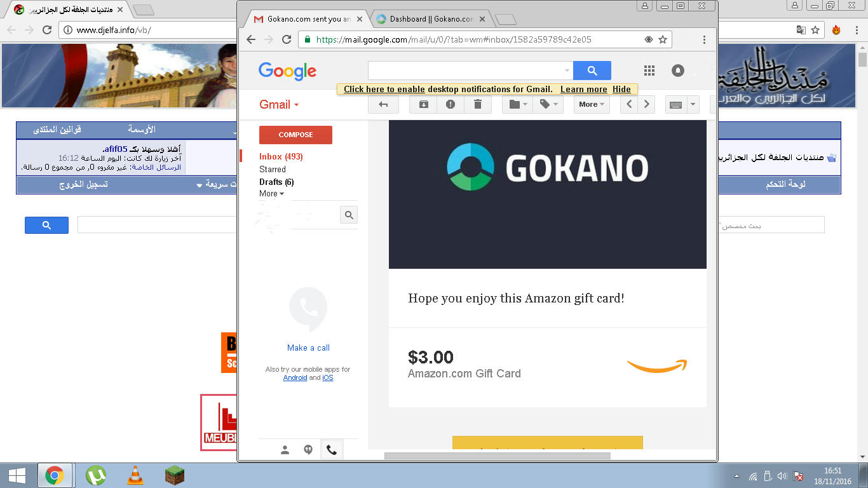Click into the Gmail search input field
The height and width of the screenshot is (488, 868).
point(467,71)
